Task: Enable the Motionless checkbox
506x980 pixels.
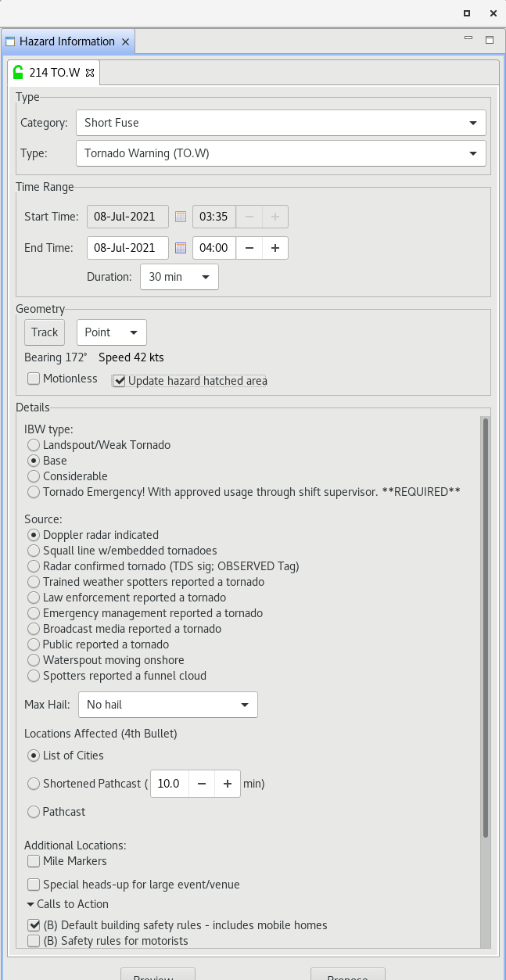Action: tap(34, 379)
